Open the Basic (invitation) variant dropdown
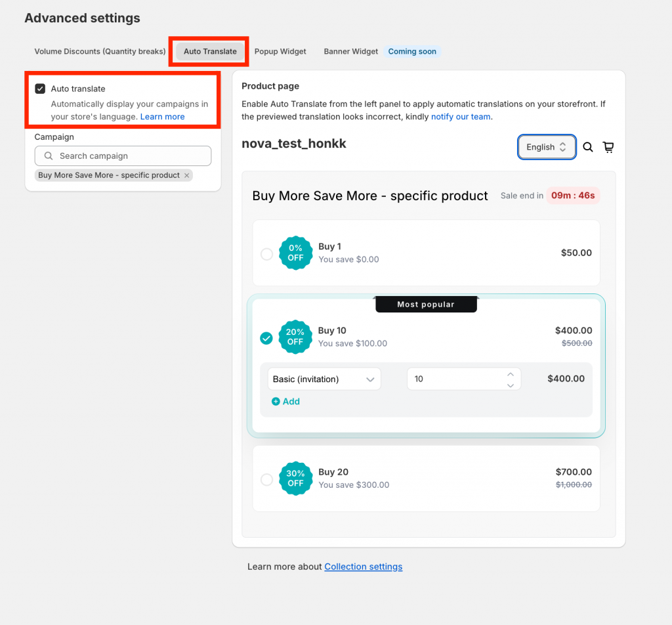Screen dimensions: 672x625 [324, 379]
